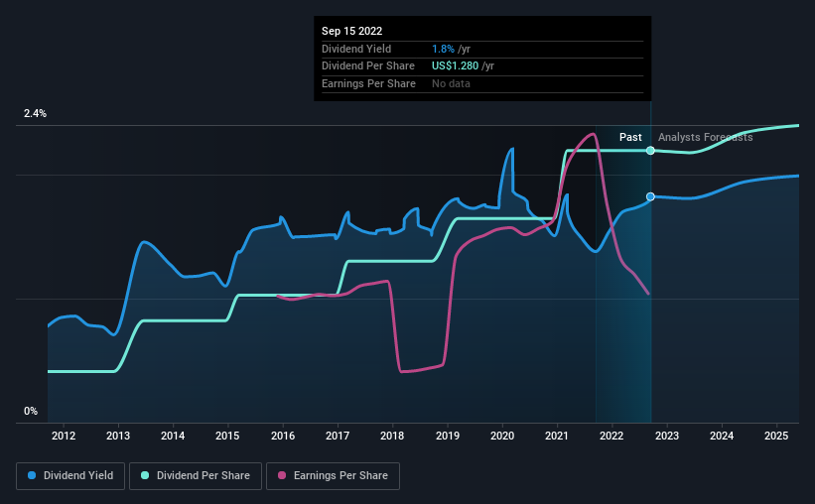Image resolution: width=815 pixels, height=504 pixels.
Task: Toggle the Earnings Per Share legend button
Action: (333, 476)
